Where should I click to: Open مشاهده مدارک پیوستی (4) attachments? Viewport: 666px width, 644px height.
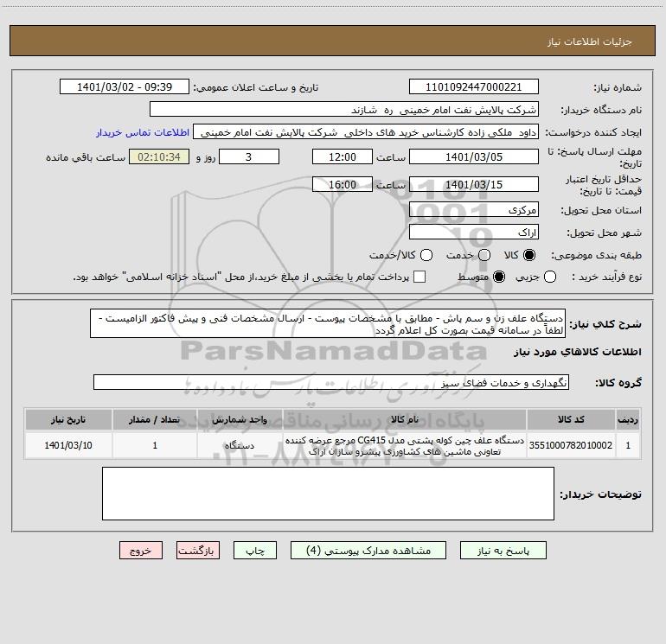click(x=368, y=550)
